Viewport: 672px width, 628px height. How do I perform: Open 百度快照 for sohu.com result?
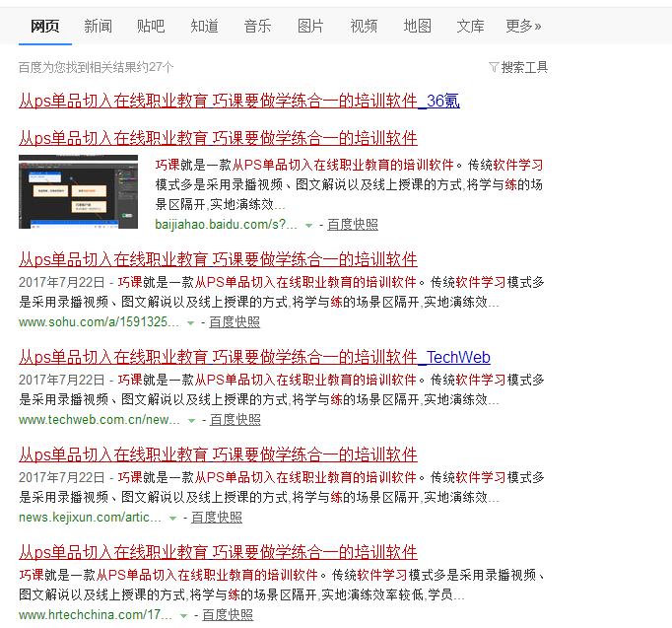pyautogui.click(x=235, y=322)
